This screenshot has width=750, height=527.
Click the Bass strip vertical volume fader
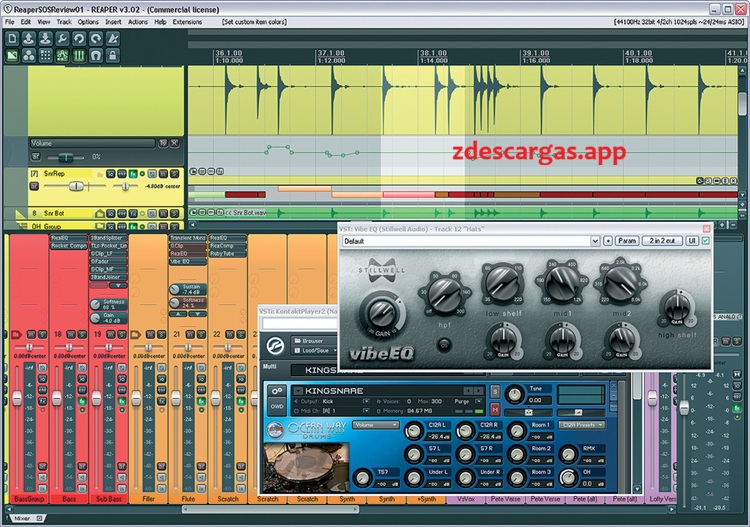click(x=57, y=398)
